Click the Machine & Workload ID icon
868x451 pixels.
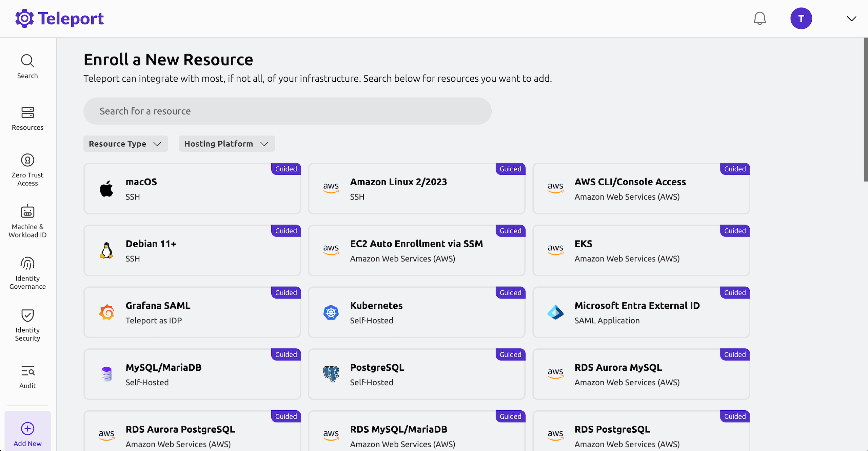[27, 212]
